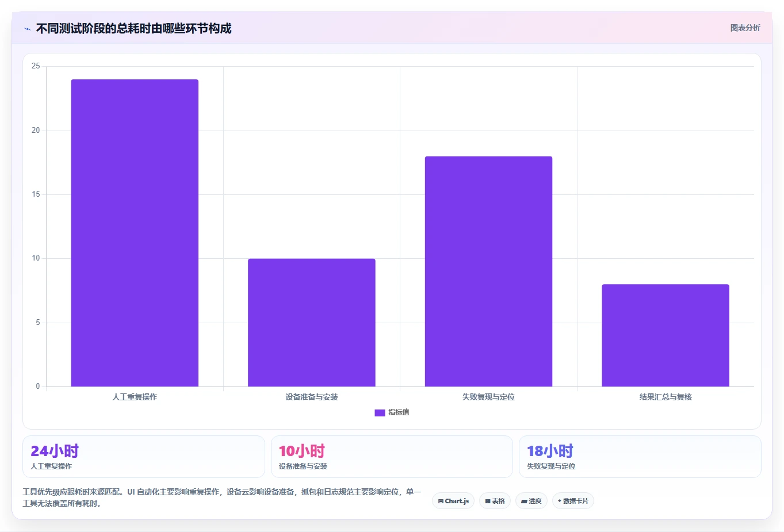Toggle the 指标值 legend color swatch
Image resolution: width=784 pixels, height=532 pixels.
tap(380, 413)
